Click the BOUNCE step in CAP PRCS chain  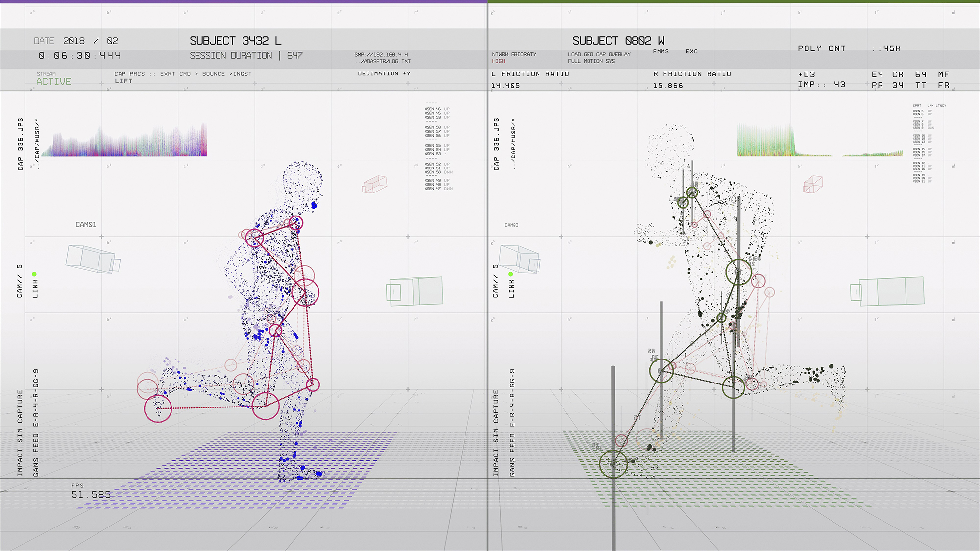[213, 74]
